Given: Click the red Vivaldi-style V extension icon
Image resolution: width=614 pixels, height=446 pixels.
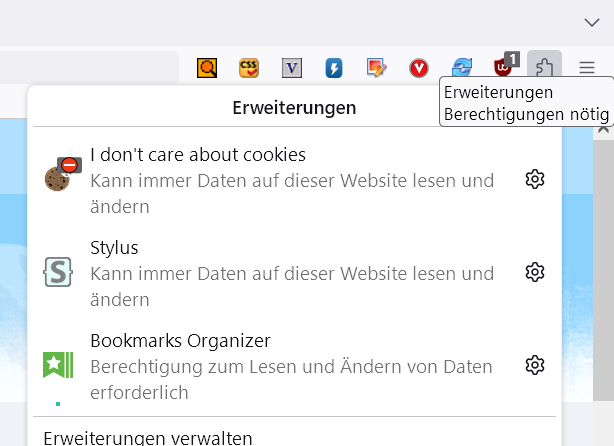Looking at the screenshot, I should click(419, 68).
